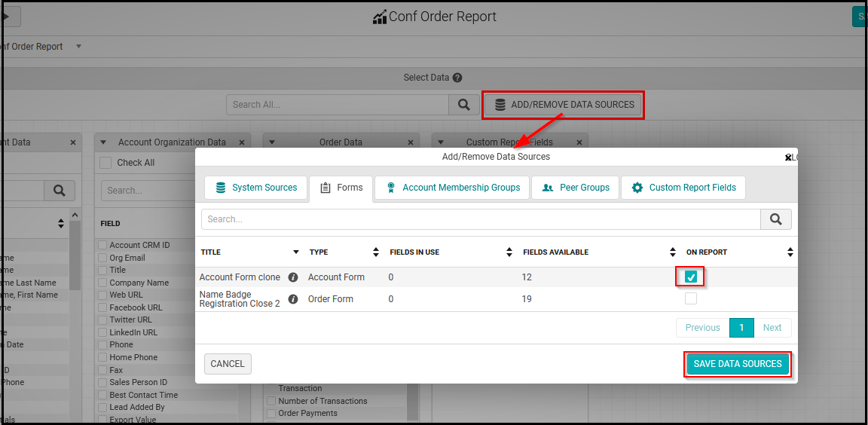This screenshot has height=425, width=868.
Task: Check the Order Payments field
Action: 271,414
